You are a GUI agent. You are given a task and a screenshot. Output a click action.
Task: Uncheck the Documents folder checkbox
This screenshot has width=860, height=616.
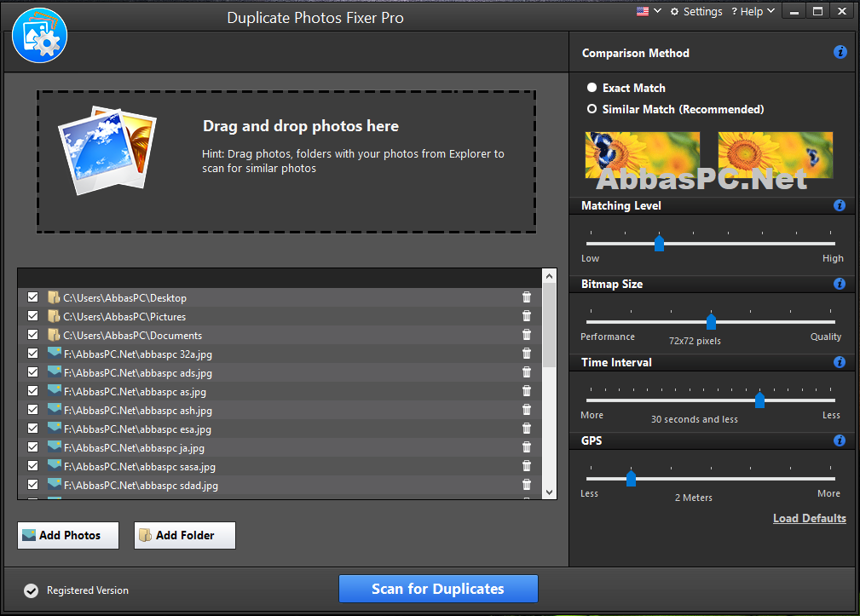33,334
